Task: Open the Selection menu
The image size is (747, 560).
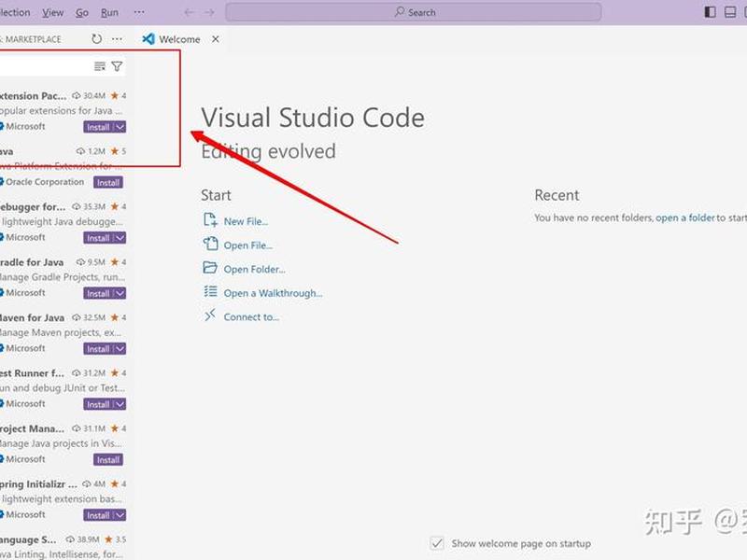Action: click(14, 12)
